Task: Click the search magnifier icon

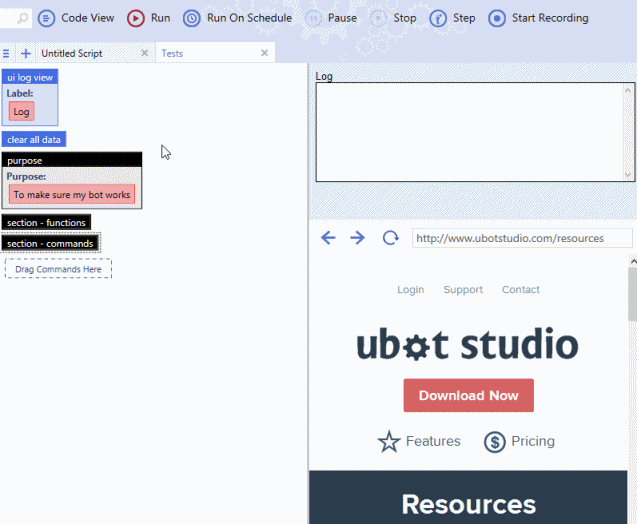Action: (23, 18)
